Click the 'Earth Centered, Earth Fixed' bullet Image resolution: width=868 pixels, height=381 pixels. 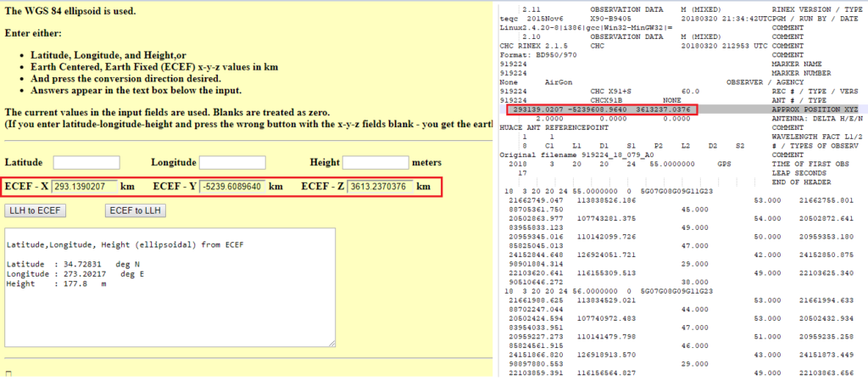click(154, 67)
